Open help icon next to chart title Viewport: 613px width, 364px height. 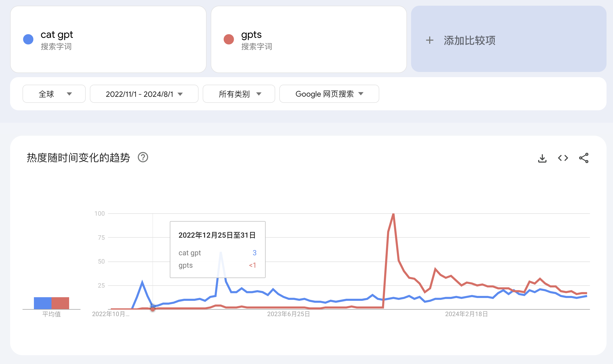pyautogui.click(x=143, y=157)
